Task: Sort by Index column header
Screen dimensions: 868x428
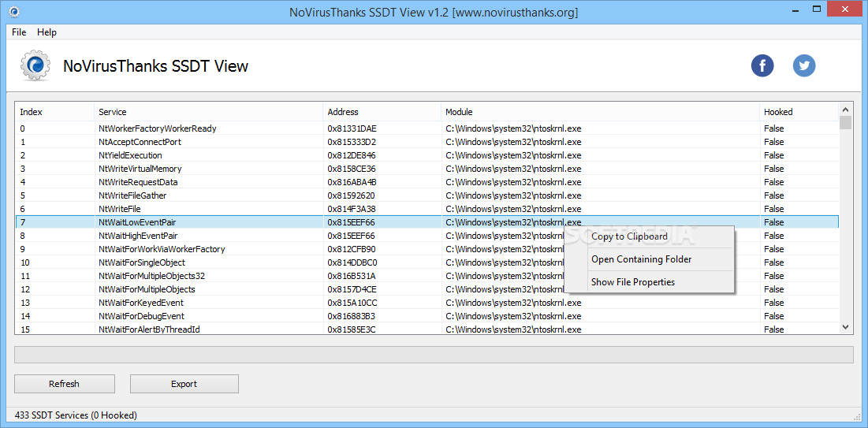Action: 54,112
